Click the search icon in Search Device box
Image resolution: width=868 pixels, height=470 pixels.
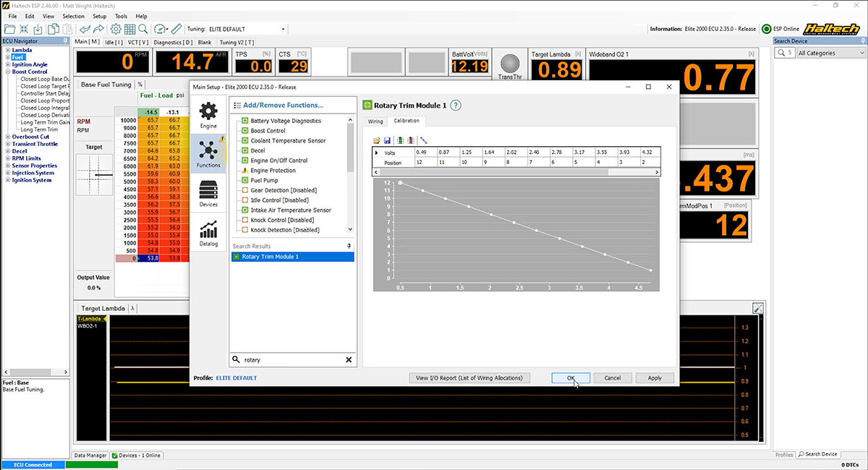coord(781,53)
